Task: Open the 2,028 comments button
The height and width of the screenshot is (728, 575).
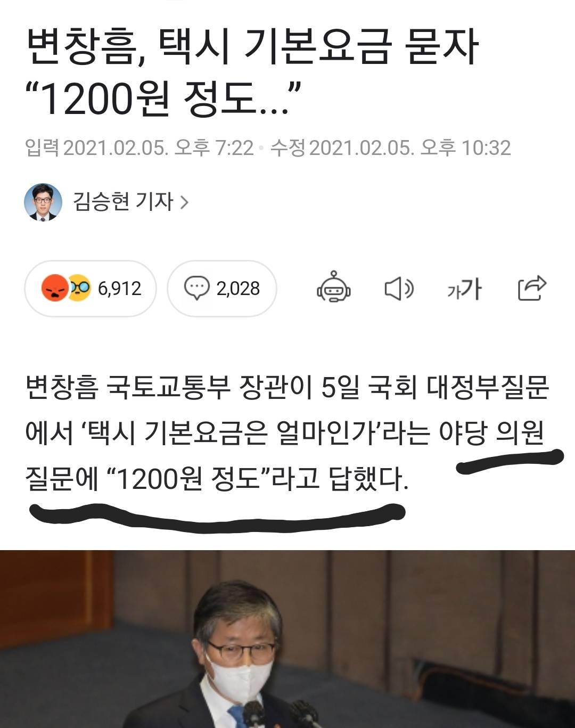Action: point(222,288)
